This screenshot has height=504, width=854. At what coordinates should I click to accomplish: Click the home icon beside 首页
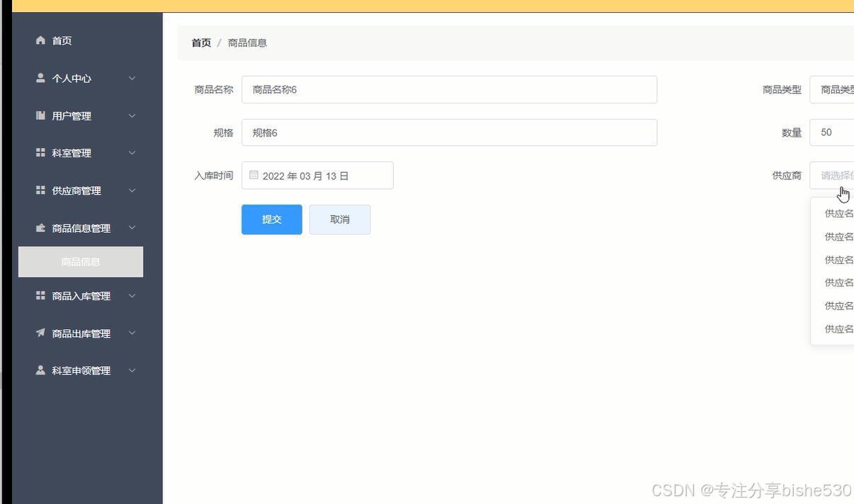point(40,40)
